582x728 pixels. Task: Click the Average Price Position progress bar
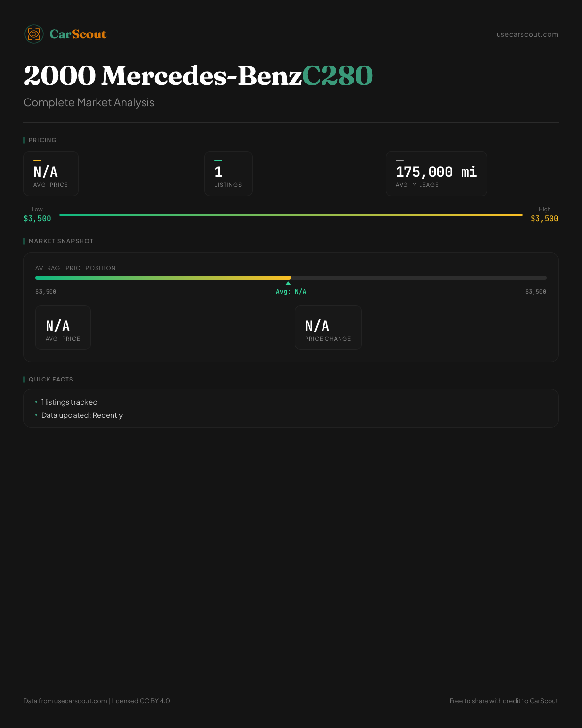(291, 278)
